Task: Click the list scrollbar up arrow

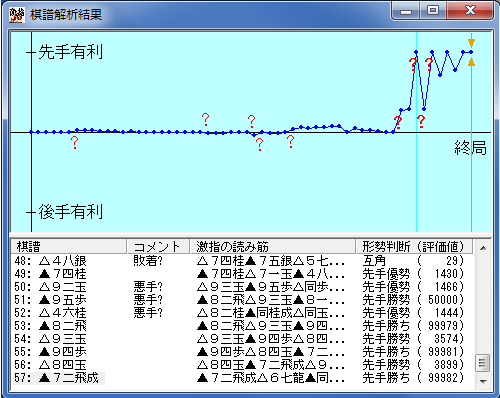Action: tap(483, 248)
